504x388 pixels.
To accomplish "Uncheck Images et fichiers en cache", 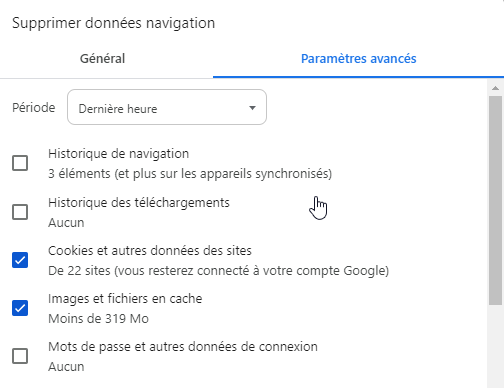I will coord(20,308).
